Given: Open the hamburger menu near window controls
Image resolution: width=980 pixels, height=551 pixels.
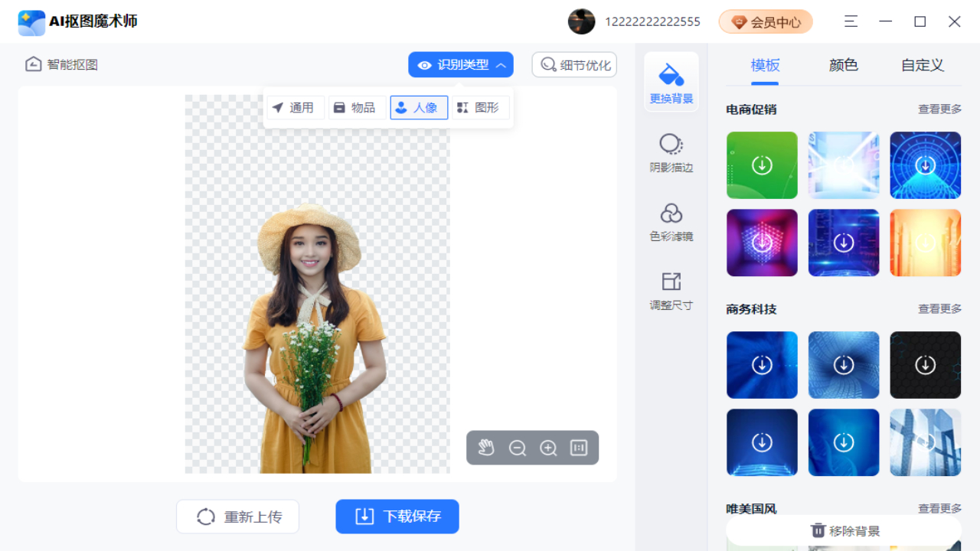Looking at the screenshot, I should pyautogui.click(x=850, y=21).
